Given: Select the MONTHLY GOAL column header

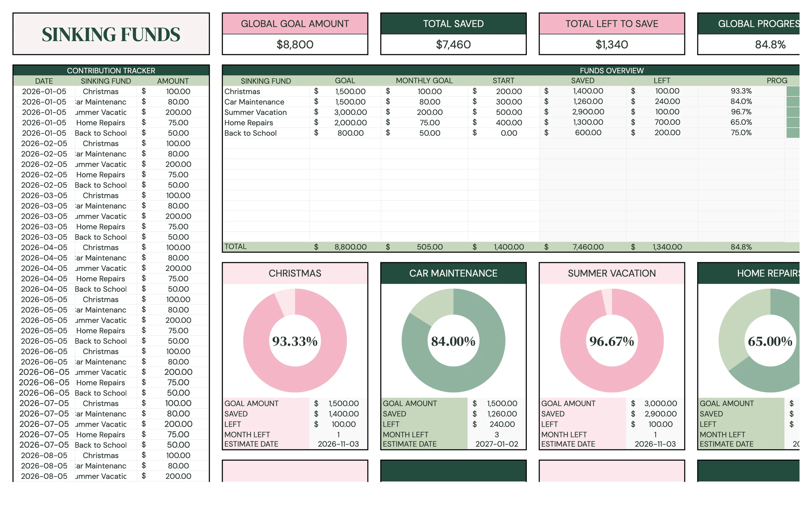Looking at the screenshot, I should point(424,81).
